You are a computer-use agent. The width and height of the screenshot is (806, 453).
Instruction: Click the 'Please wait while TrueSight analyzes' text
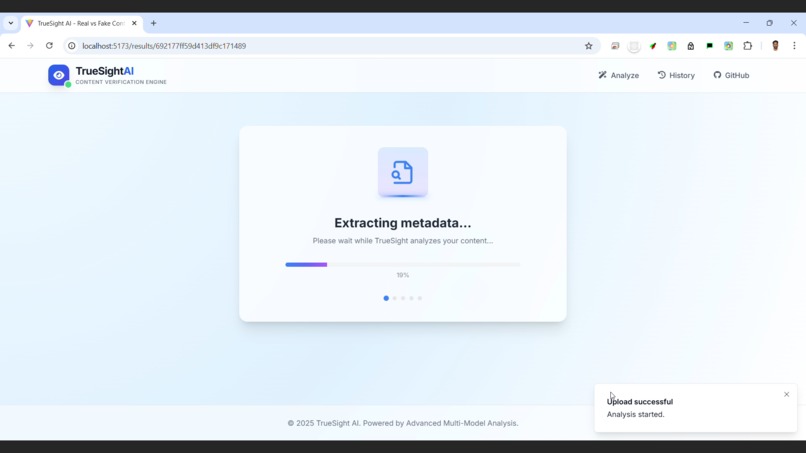pyautogui.click(x=402, y=241)
